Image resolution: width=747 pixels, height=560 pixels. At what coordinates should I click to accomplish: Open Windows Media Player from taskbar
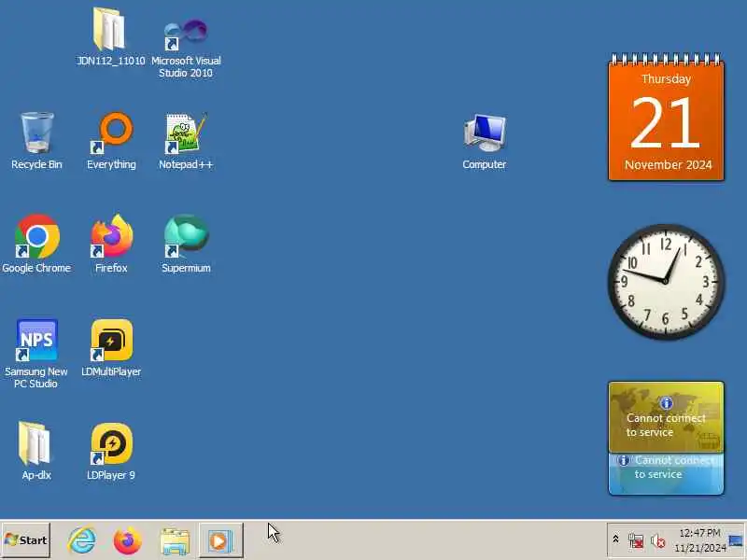click(220, 540)
